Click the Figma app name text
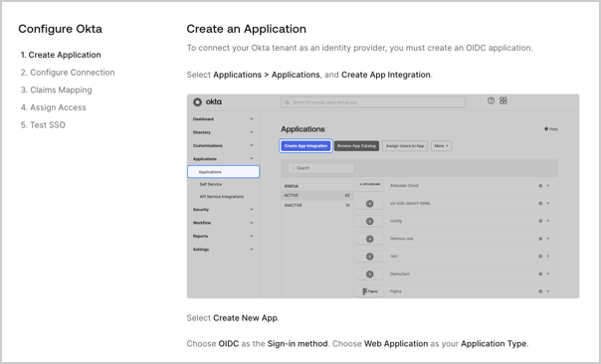 [396, 291]
